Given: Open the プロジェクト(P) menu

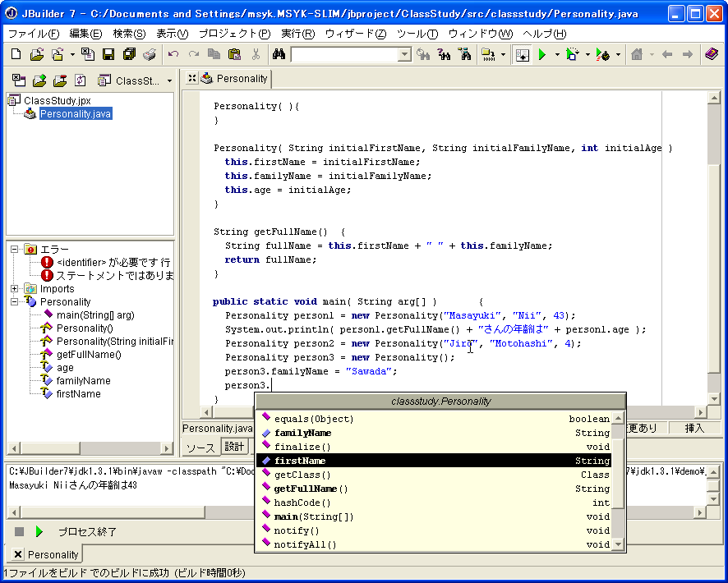Looking at the screenshot, I should click(234, 34).
